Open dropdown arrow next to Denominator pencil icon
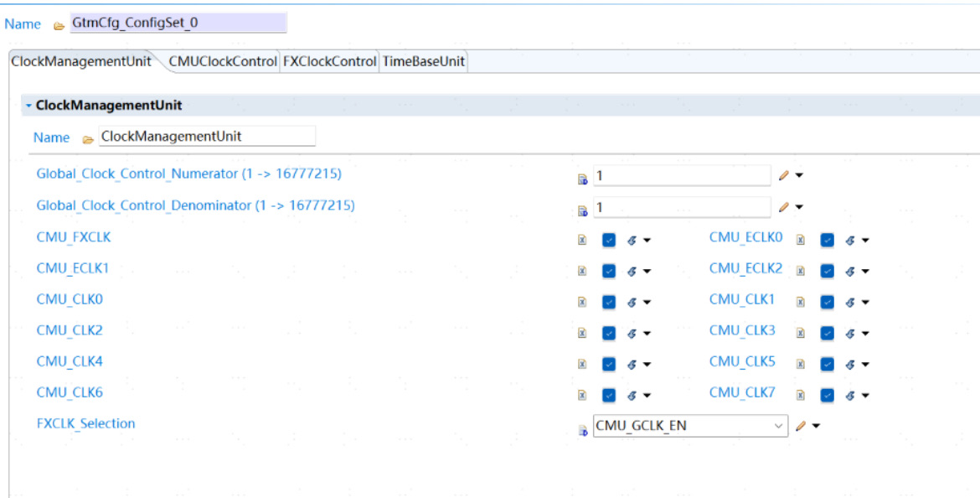Screen dimensions: 980x498 pos(799,207)
